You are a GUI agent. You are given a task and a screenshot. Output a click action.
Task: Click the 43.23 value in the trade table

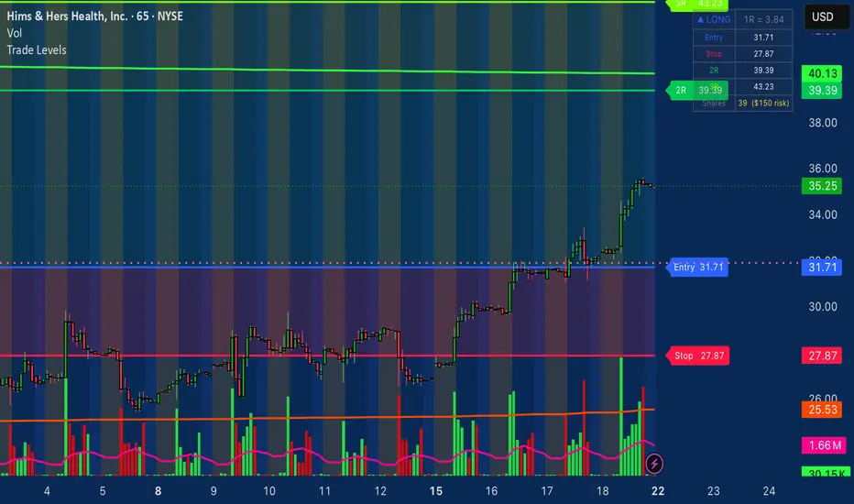(x=763, y=87)
